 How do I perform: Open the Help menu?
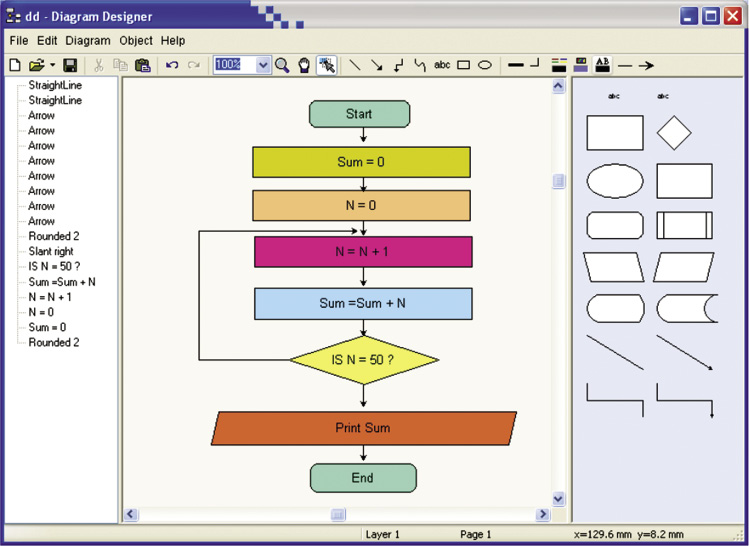pyautogui.click(x=173, y=41)
